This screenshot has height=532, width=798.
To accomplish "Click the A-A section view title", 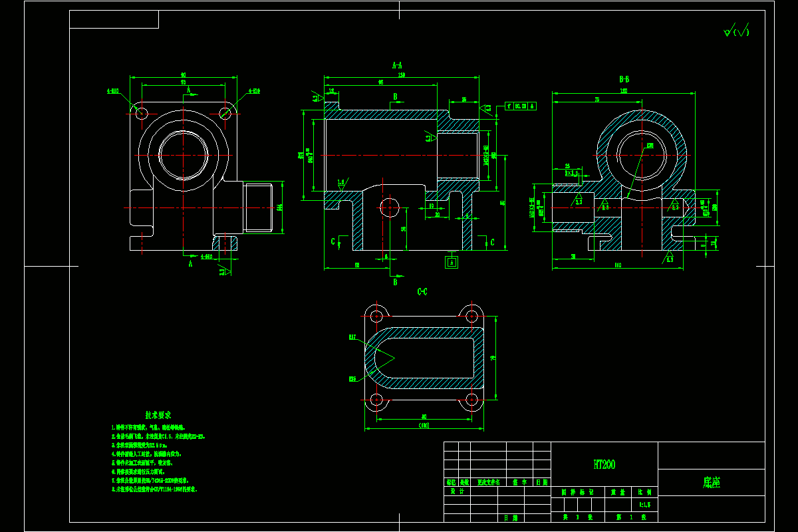I will tap(396, 66).
